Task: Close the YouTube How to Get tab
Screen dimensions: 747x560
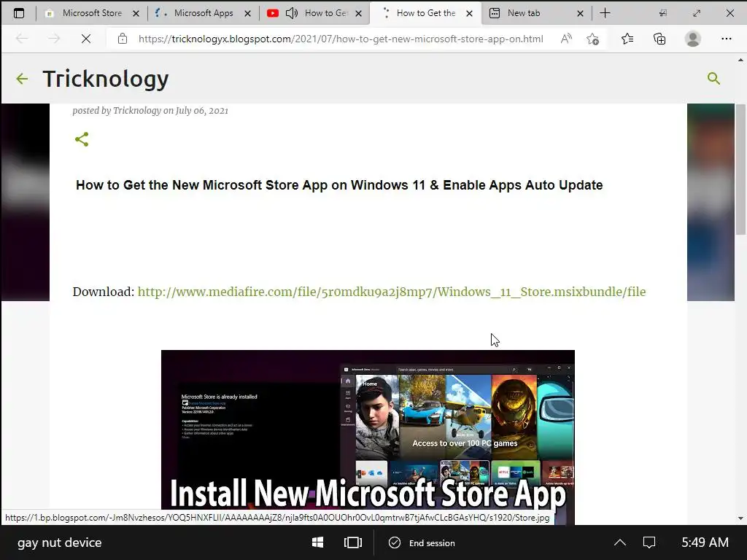Action: tap(358, 13)
